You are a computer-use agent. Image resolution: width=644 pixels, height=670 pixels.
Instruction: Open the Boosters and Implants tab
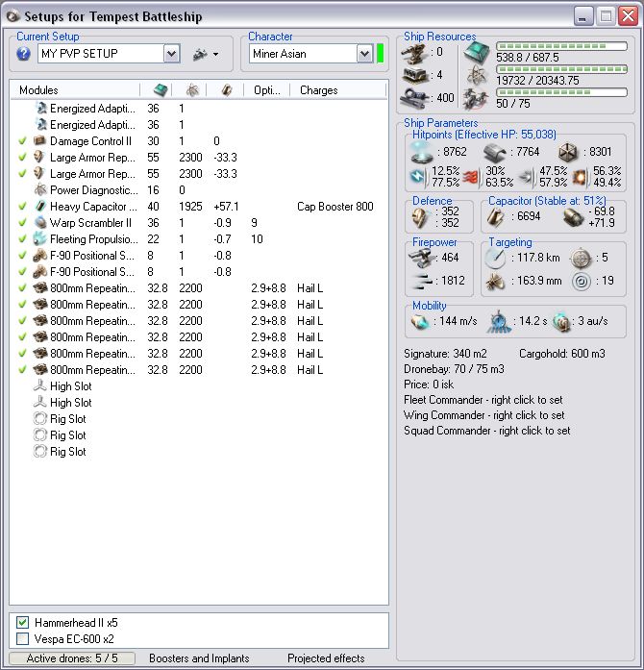click(199, 658)
